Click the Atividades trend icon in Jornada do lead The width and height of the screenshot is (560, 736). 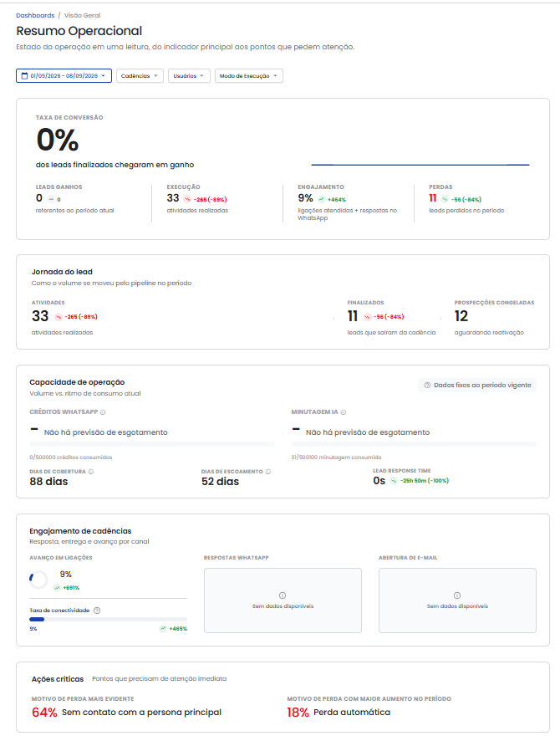pos(59,317)
